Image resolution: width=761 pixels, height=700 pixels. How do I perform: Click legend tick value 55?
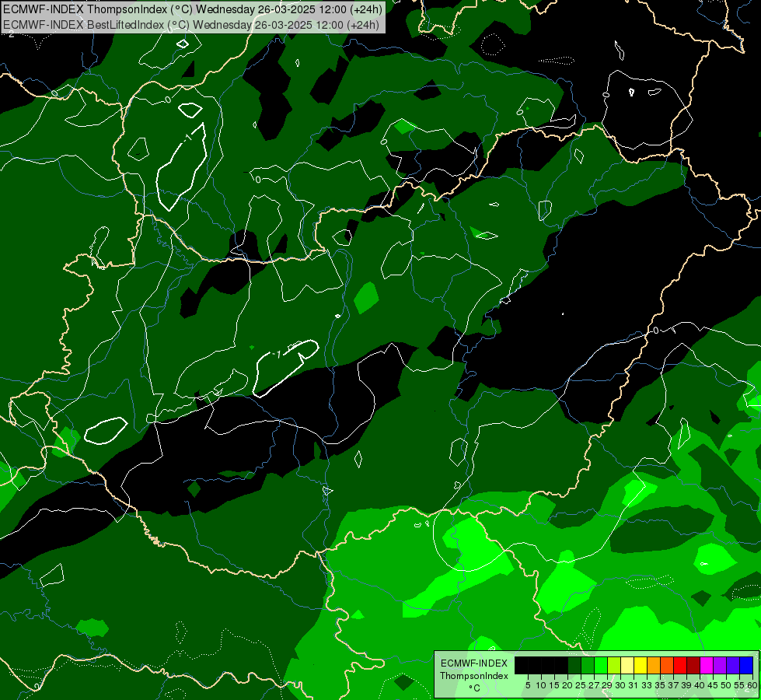(739, 685)
